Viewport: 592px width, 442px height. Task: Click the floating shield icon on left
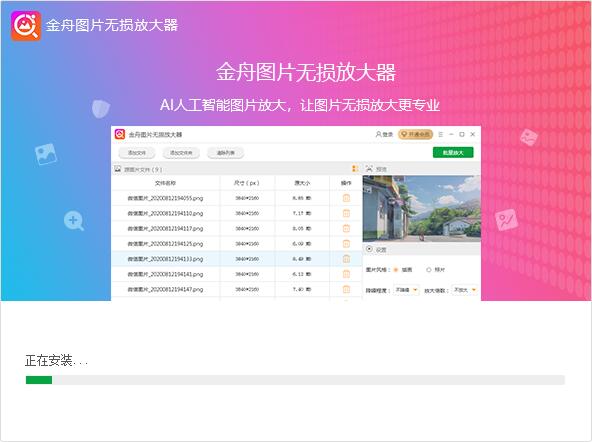(x=101, y=109)
